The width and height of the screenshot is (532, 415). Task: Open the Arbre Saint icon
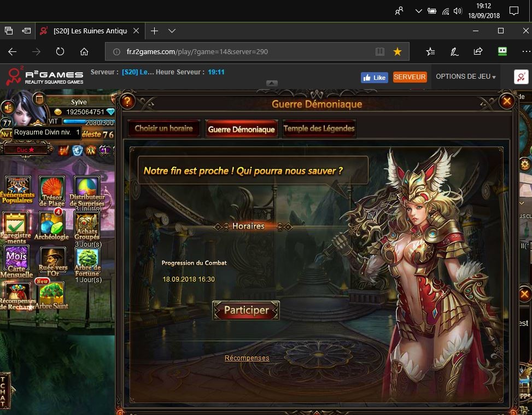pyautogui.click(x=51, y=295)
